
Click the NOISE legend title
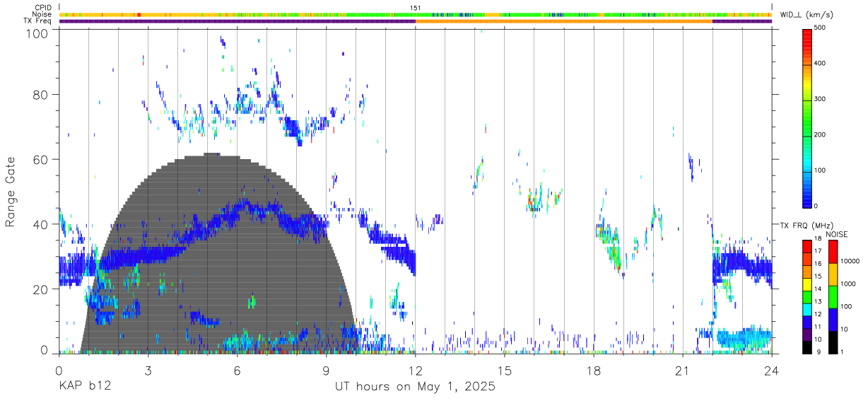pyautogui.click(x=836, y=234)
